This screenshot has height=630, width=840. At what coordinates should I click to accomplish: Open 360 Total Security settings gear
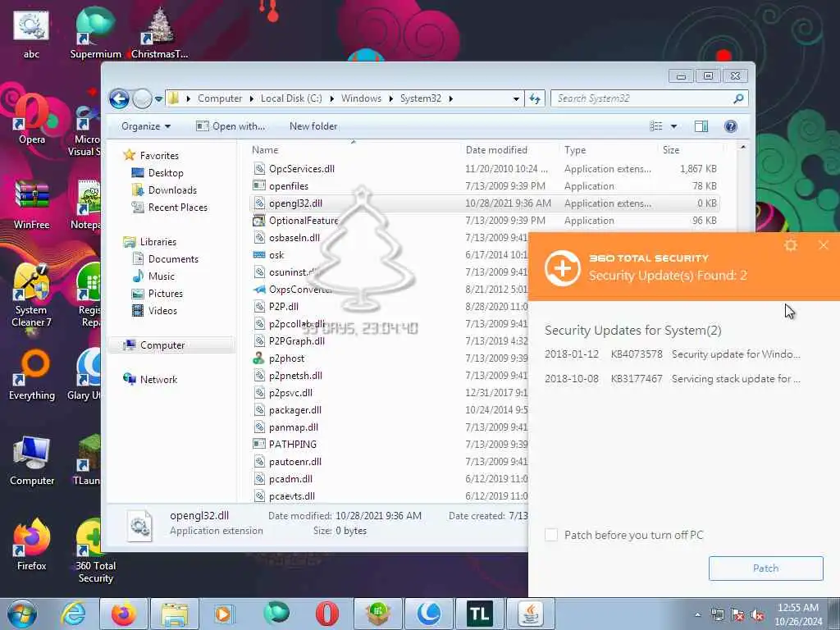(x=791, y=245)
